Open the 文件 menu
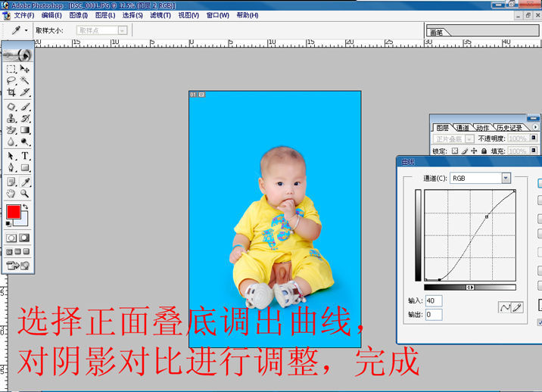Image resolution: width=542 pixels, height=392 pixels. [x=24, y=15]
